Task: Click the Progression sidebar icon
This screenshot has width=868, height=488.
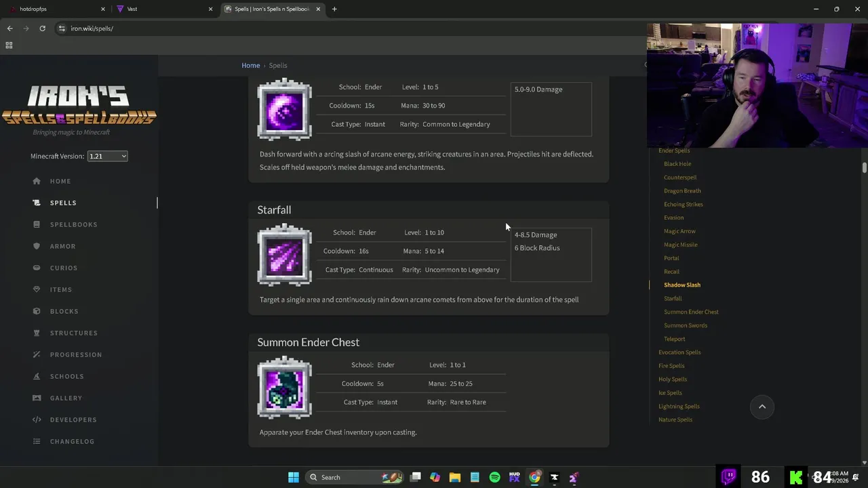Action: [x=37, y=354]
